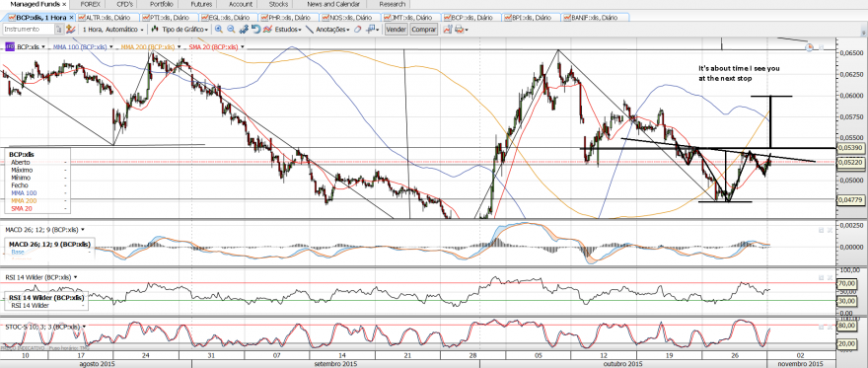Maximize the MACD panel with its small icon
Screen dimensions: 868x368
822,230
